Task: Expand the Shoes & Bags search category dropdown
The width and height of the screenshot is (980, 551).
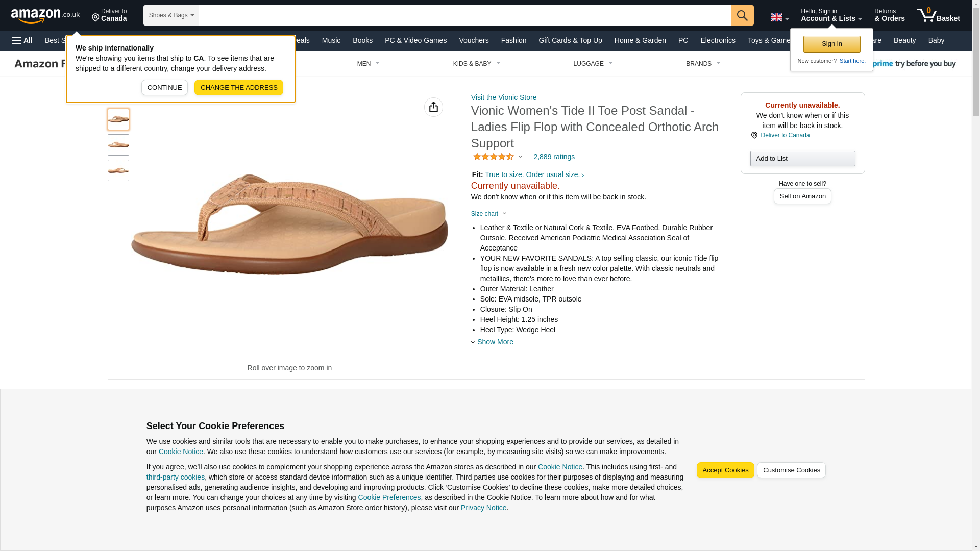Action: [x=171, y=15]
